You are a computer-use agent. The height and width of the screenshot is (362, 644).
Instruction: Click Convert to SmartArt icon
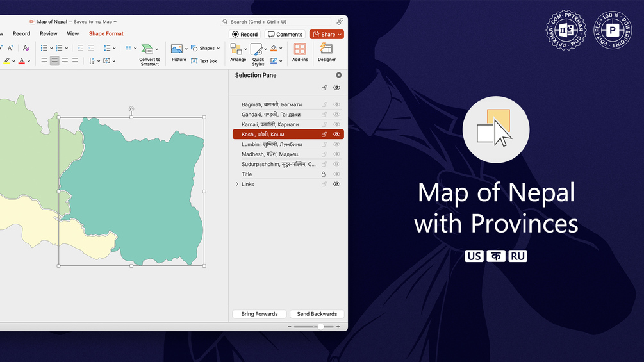147,49
